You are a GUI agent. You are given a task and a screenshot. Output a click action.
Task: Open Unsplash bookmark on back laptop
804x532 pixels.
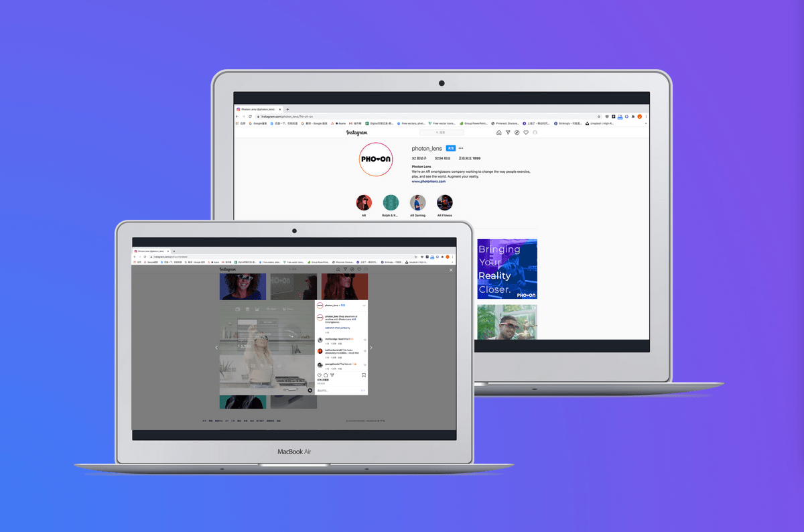pos(600,123)
